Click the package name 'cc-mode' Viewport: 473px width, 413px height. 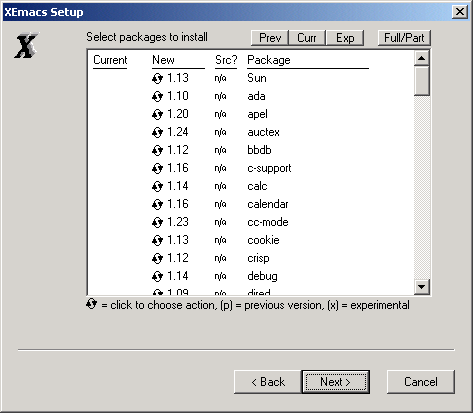click(x=268, y=222)
